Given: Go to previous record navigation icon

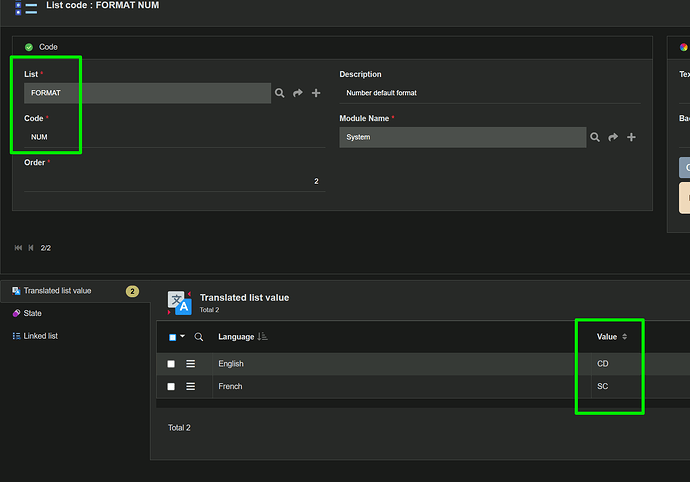Looking at the screenshot, I should 30,247.
